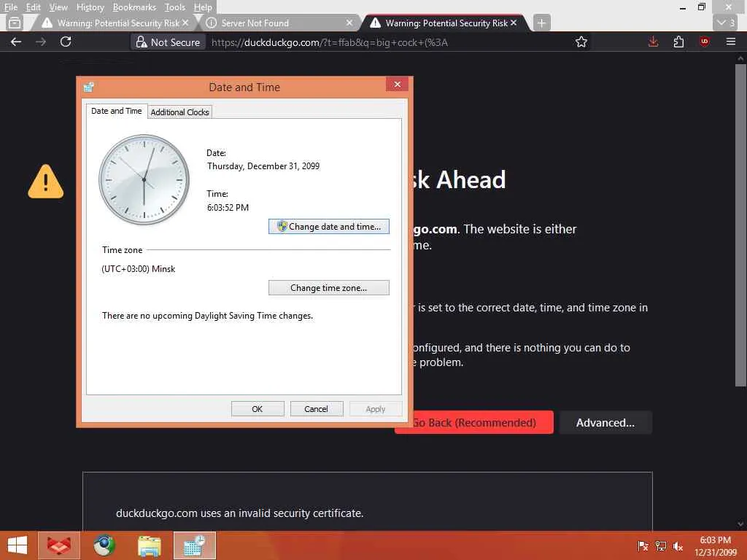The image size is (747, 560).
Task: Open the Tools menu
Action: 175,7
